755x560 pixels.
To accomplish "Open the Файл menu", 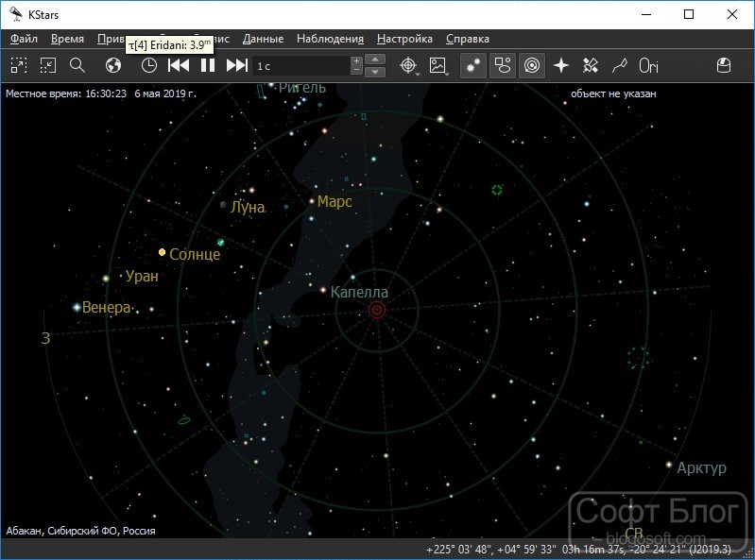I will point(24,39).
